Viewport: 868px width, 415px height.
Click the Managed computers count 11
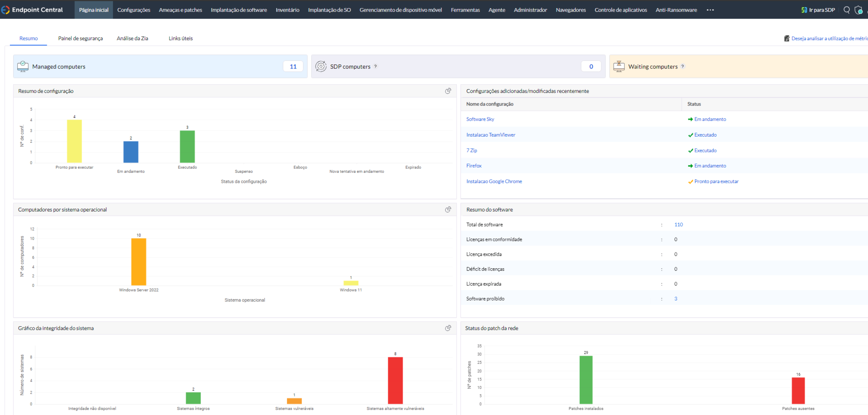coord(293,67)
